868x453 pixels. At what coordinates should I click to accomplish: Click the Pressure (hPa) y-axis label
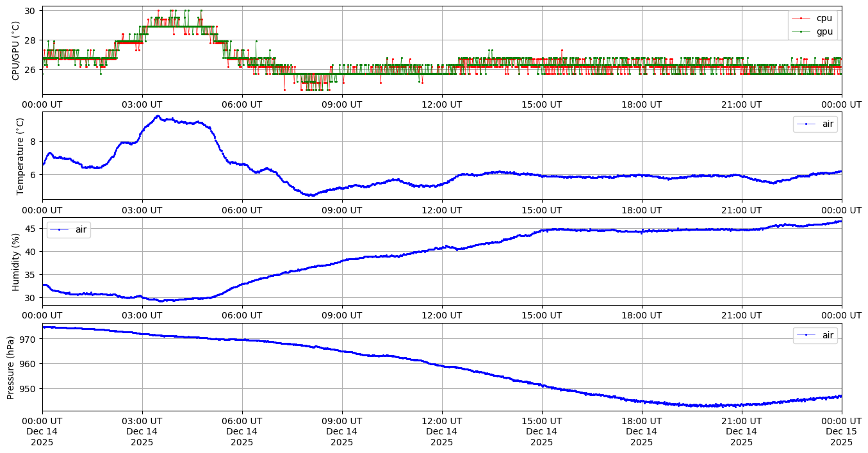(x=11, y=367)
